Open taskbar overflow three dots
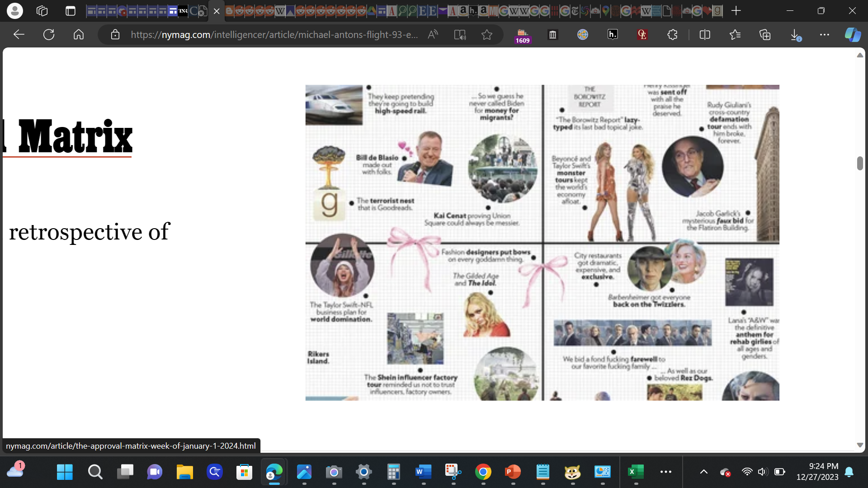Viewport: 868px width, 488px height. [665, 472]
